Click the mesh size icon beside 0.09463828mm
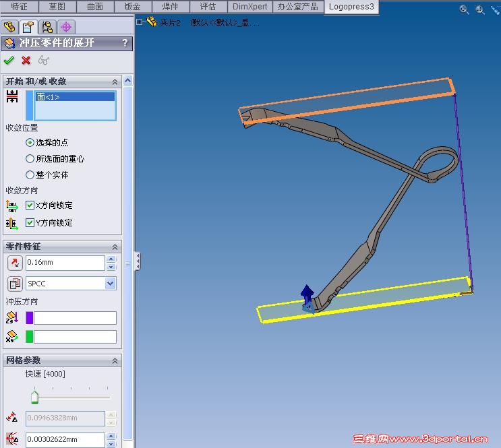 pyautogui.click(x=12, y=418)
